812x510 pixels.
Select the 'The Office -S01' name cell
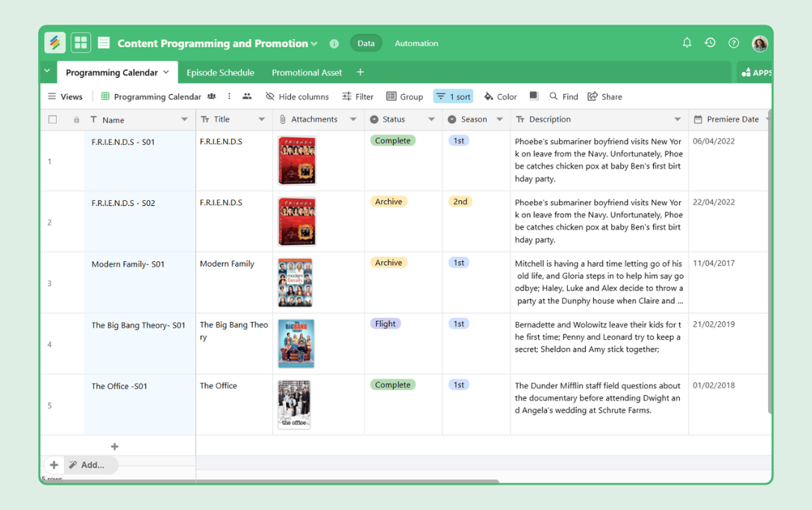[x=140, y=405]
